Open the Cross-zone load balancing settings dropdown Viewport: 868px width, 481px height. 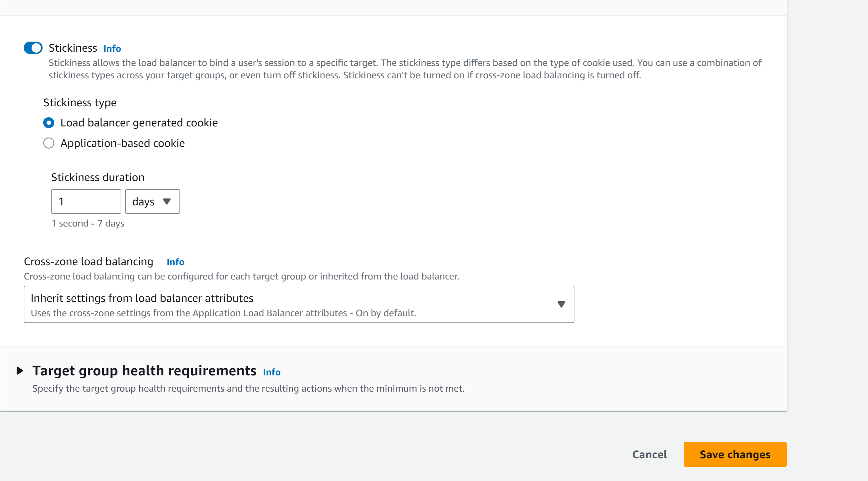pos(299,305)
